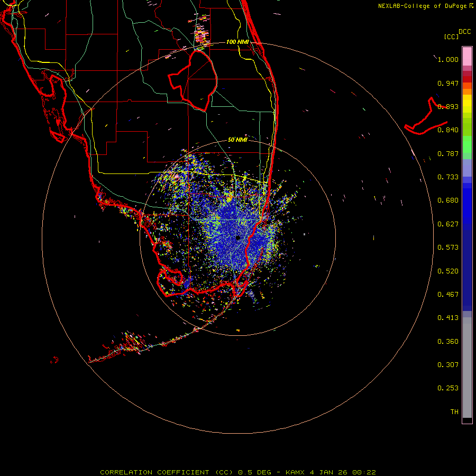
Task: Select the 0.947 scale value
Action: pos(448,83)
